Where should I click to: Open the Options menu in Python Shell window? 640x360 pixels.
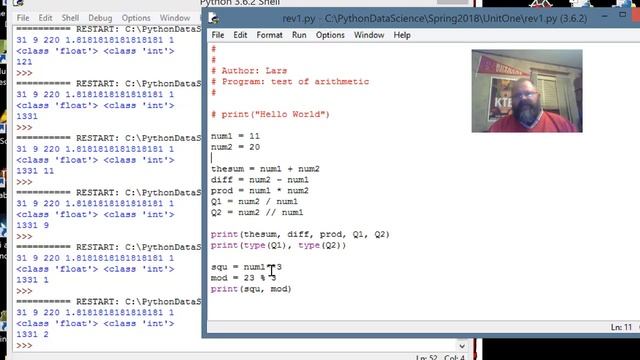coord(136,18)
